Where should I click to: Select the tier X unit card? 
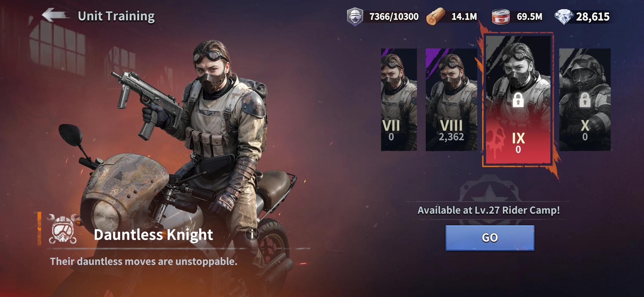click(x=585, y=100)
